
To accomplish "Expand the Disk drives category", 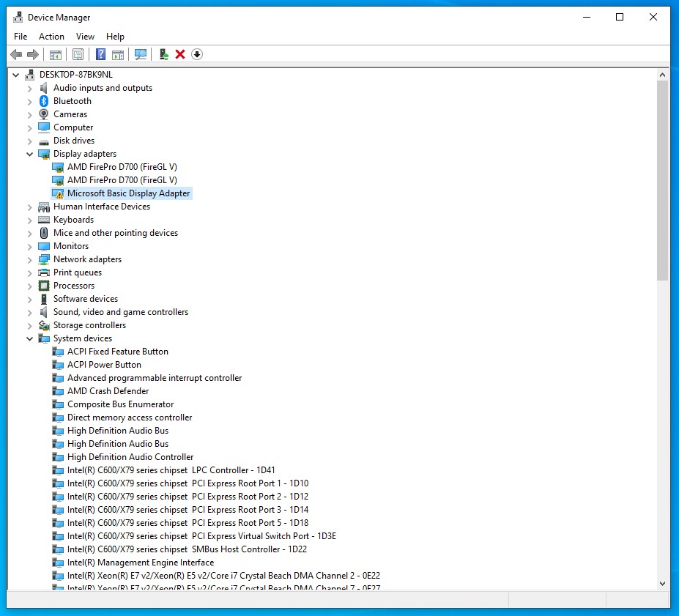I will (x=29, y=141).
